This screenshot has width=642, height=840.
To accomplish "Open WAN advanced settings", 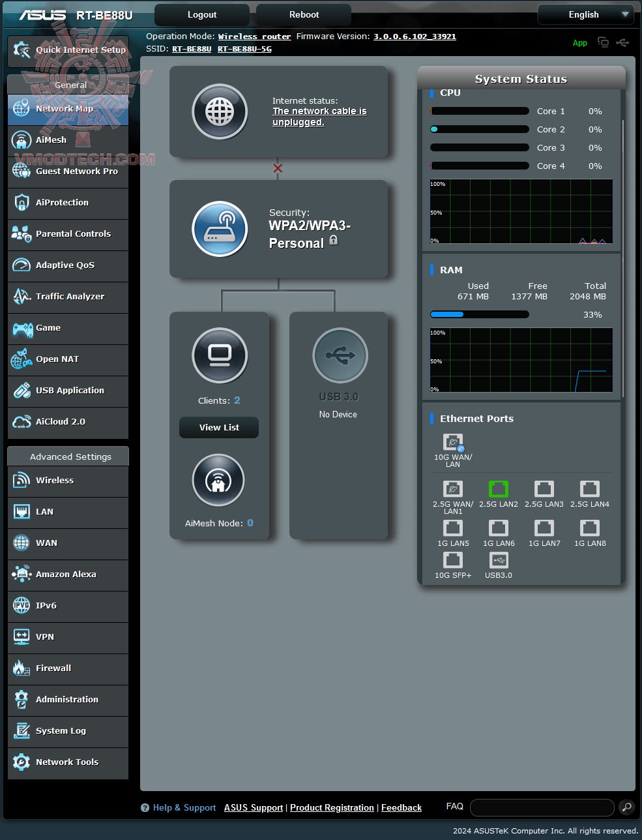I will click(x=68, y=543).
